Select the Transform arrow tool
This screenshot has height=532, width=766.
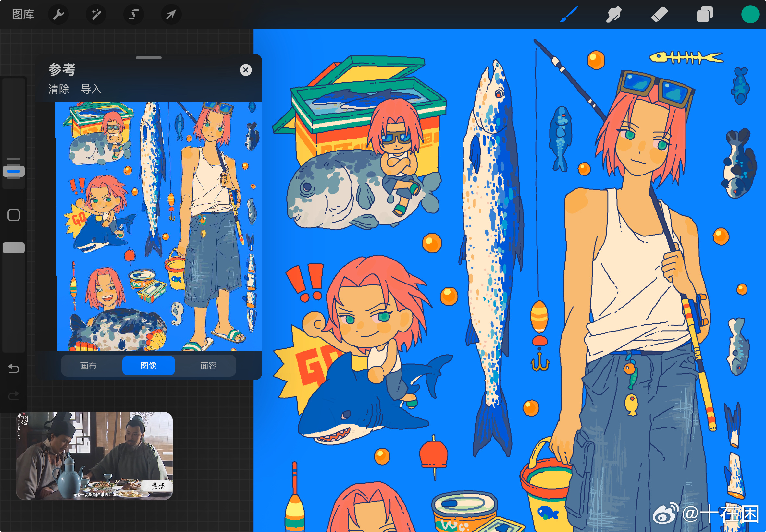(171, 14)
